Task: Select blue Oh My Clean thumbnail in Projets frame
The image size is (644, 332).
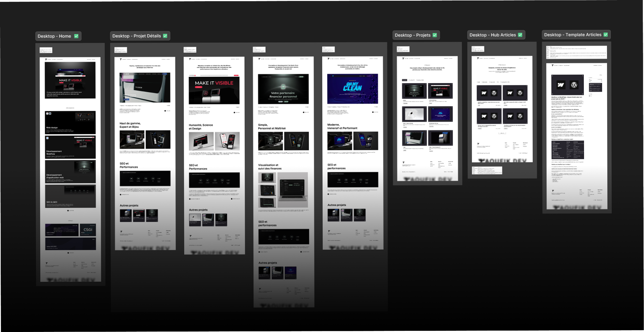Action: pyautogui.click(x=440, y=114)
